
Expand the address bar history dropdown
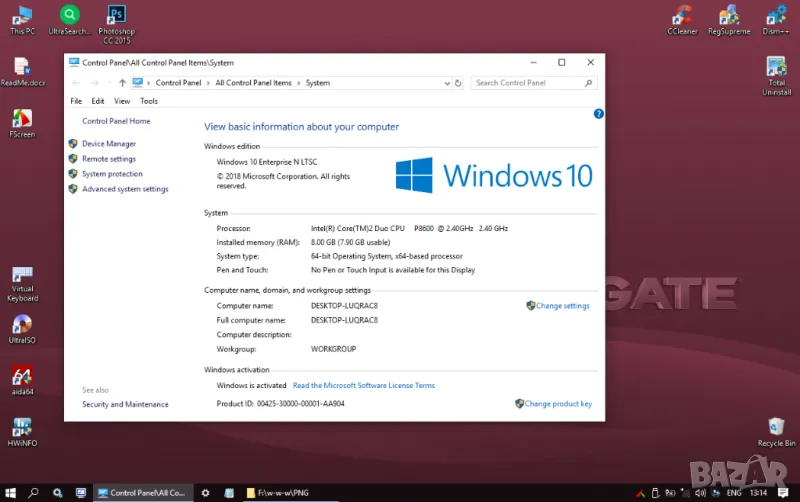click(x=445, y=83)
